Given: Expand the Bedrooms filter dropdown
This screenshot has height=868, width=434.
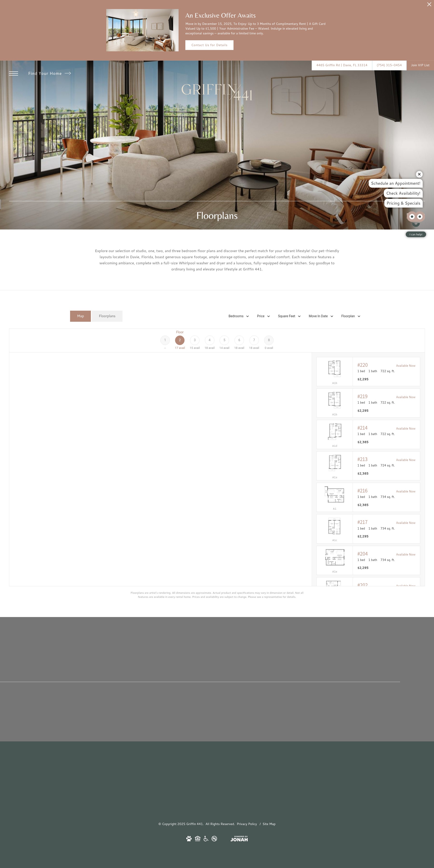Looking at the screenshot, I should pos(238,316).
